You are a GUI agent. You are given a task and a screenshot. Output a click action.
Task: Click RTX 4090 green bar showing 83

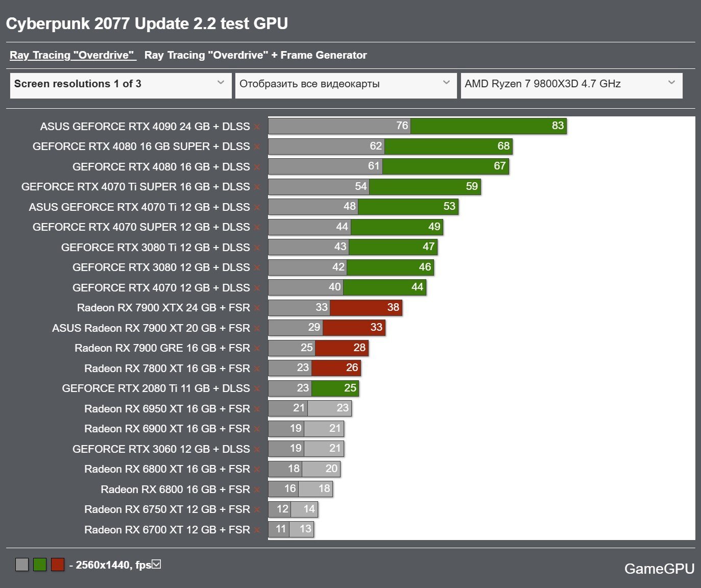point(489,126)
